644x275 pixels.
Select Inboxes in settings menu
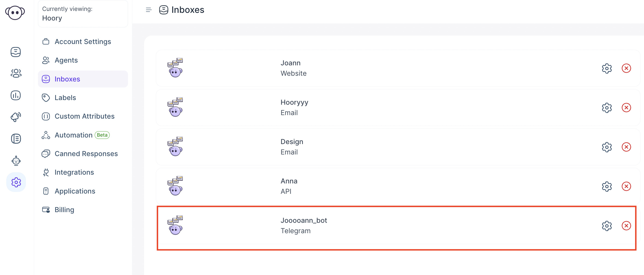click(x=83, y=79)
